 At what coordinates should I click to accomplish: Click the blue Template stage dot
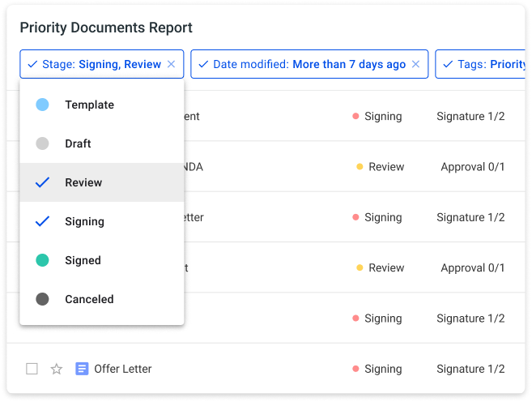(42, 105)
